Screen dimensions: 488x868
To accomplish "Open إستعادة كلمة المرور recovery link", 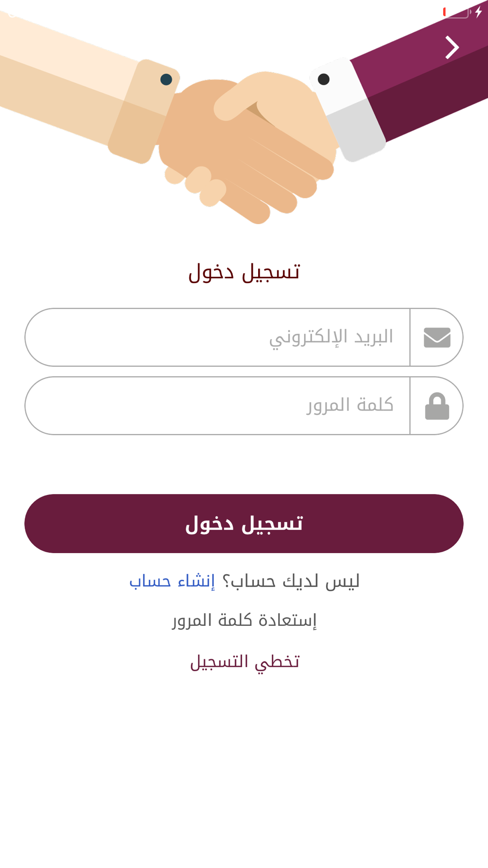I will pos(244,620).
